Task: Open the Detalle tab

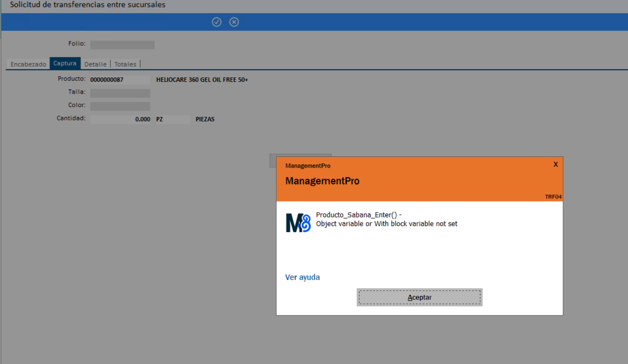Action: tap(95, 64)
